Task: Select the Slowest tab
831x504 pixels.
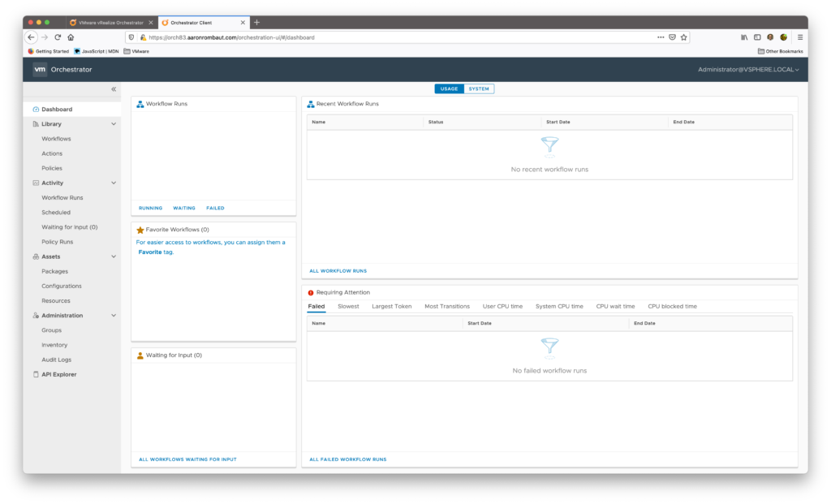Action: [348, 306]
